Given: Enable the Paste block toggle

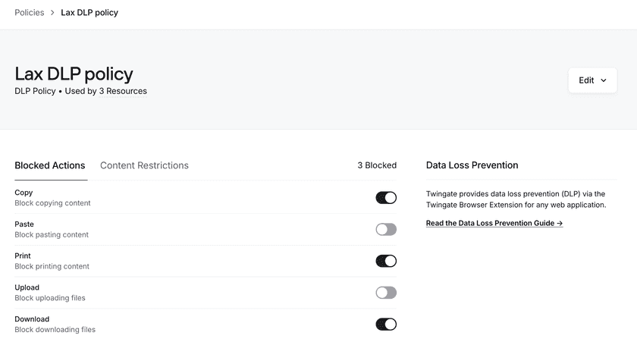Looking at the screenshot, I should [x=386, y=230].
